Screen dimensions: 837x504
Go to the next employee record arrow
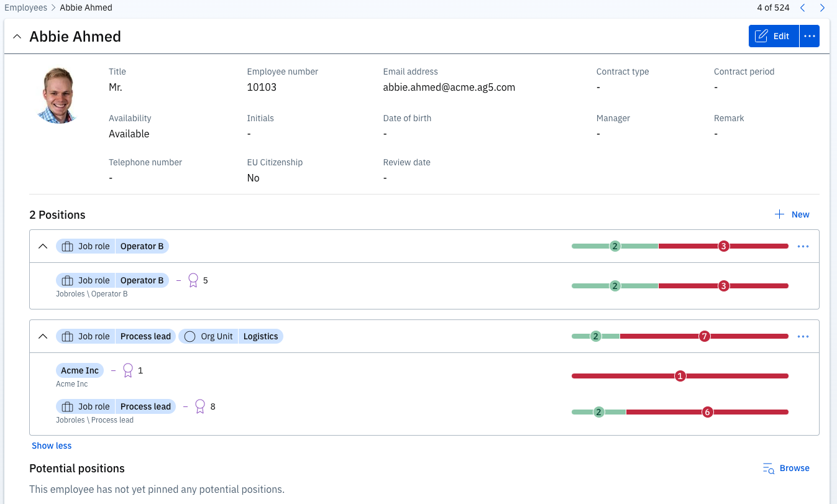(822, 8)
